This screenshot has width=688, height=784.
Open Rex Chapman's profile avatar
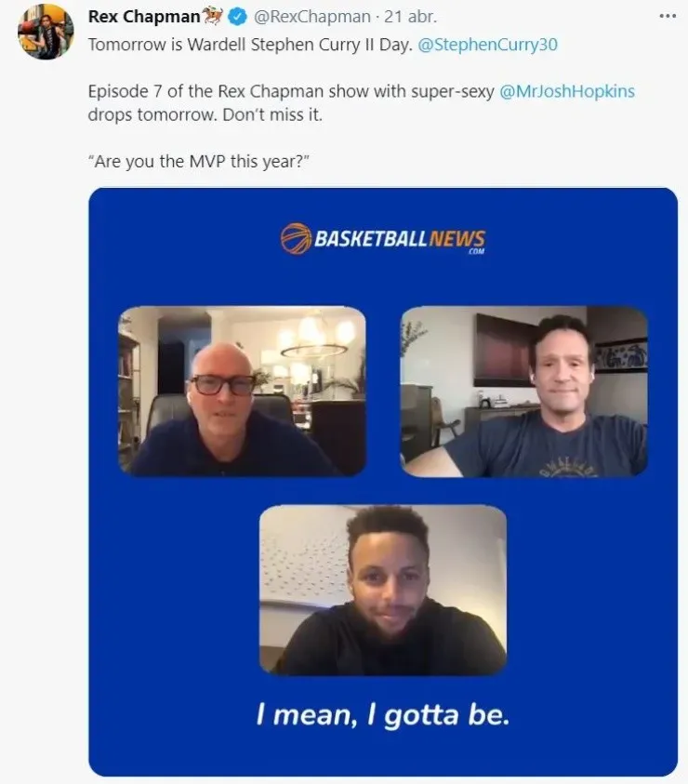click(46, 32)
